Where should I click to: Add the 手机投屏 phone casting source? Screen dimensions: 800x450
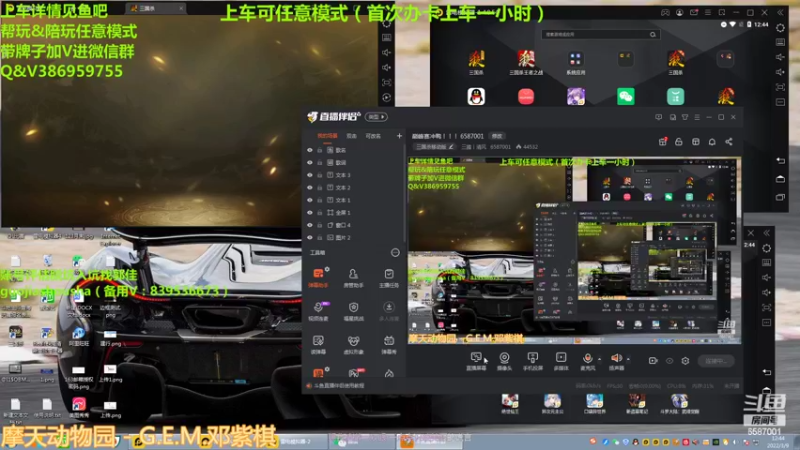[533, 361]
